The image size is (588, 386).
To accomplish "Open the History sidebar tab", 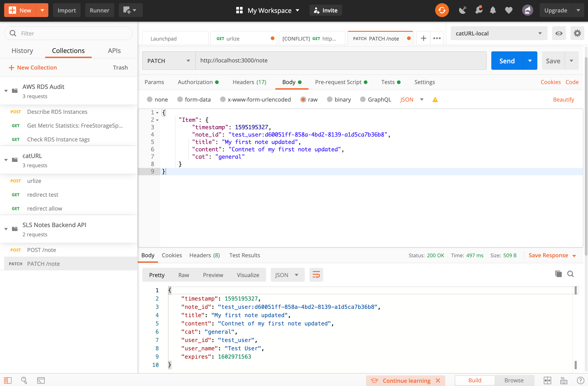I will click(x=22, y=51).
